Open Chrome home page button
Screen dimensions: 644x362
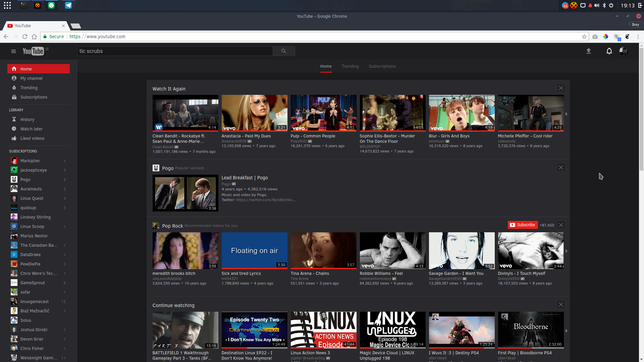(x=34, y=37)
